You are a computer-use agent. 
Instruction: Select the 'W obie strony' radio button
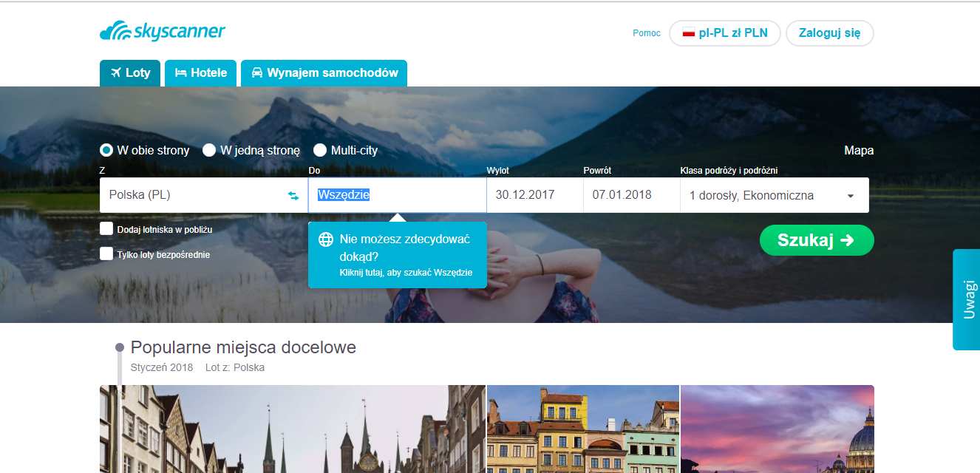(106, 150)
